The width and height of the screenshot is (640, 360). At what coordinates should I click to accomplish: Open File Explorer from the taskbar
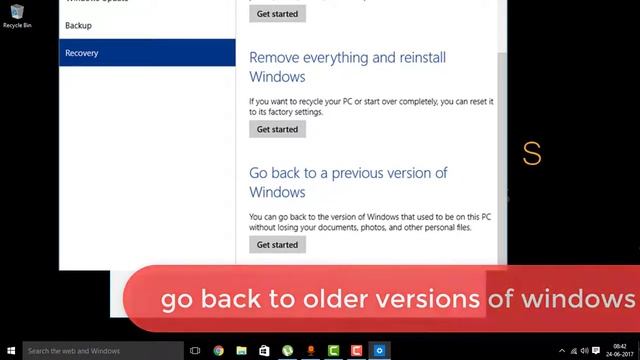tap(241, 351)
